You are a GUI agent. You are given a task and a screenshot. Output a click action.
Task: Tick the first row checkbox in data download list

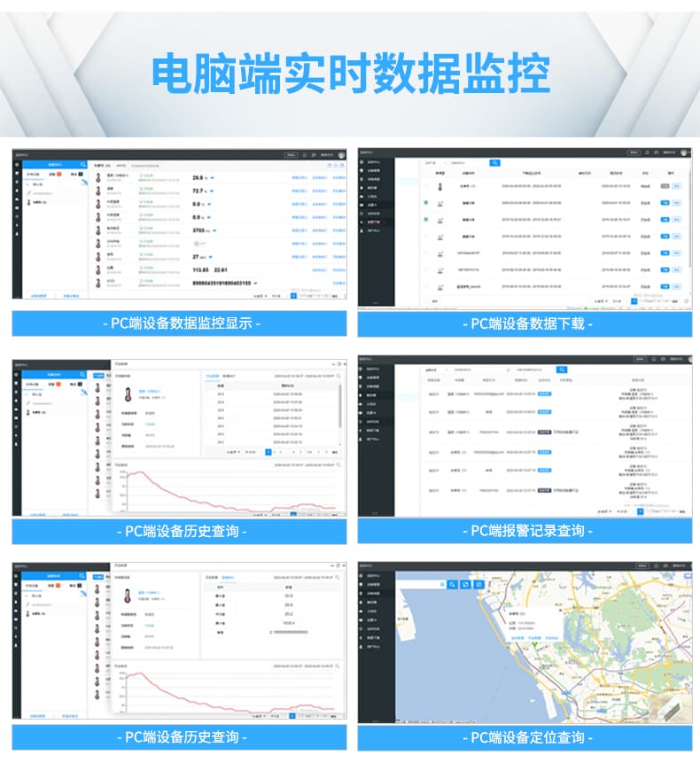click(x=426, y=186)
